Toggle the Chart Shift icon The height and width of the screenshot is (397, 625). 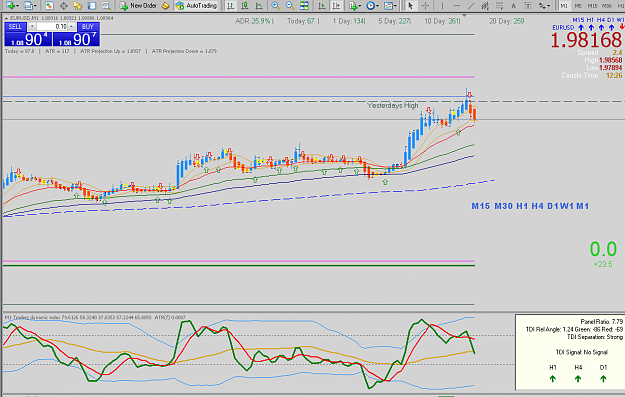[336, 6]
